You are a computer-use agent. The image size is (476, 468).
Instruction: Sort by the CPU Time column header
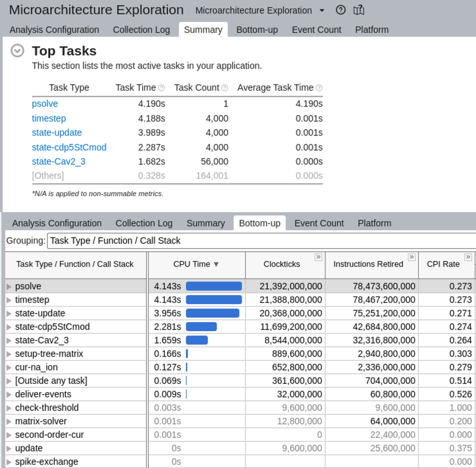[196, 264]
